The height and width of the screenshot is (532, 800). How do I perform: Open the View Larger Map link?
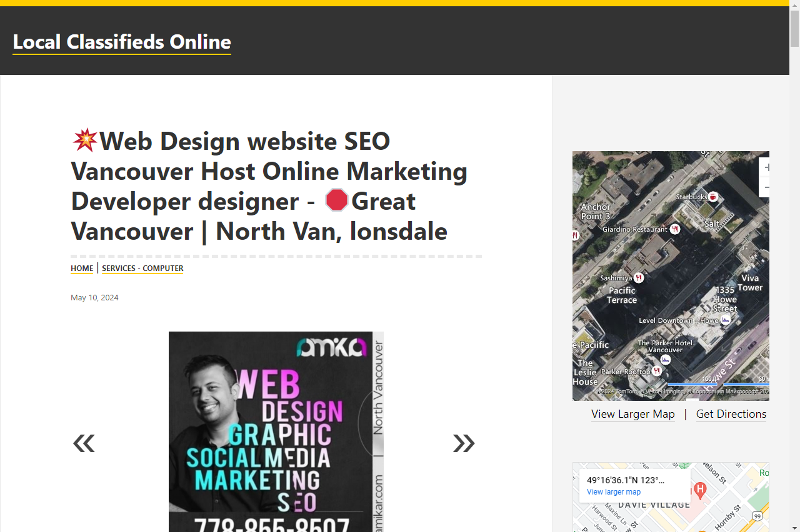pyautogui.click(x=633, y=414)
